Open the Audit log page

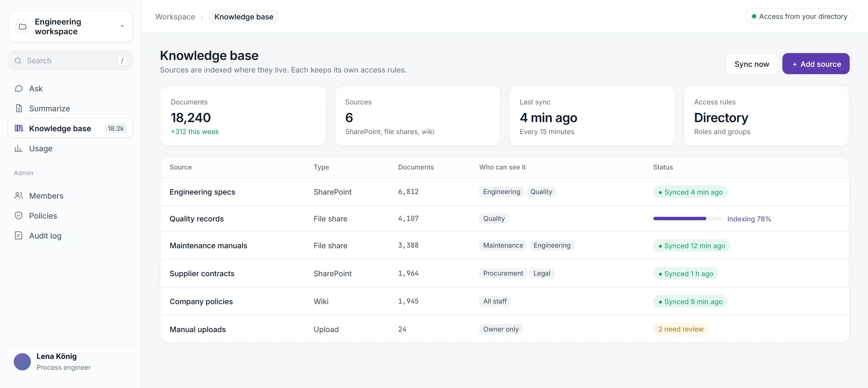coord(70,235)
